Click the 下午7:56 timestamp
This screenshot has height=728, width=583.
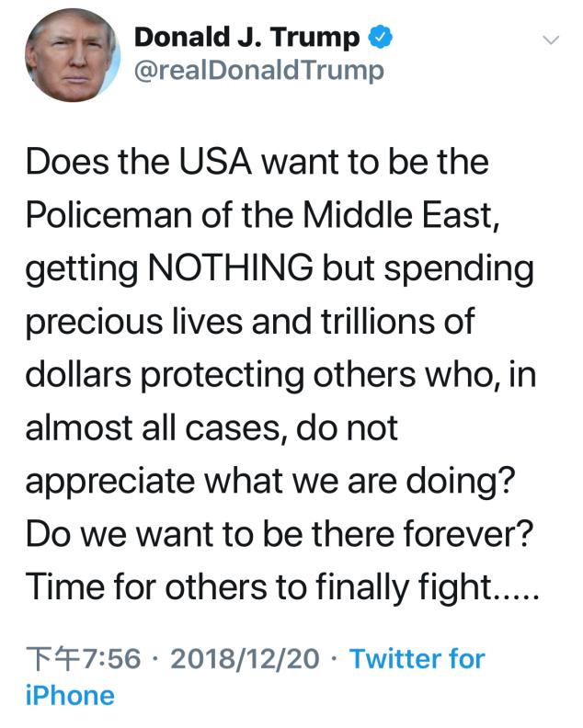(x=83, y=658)
